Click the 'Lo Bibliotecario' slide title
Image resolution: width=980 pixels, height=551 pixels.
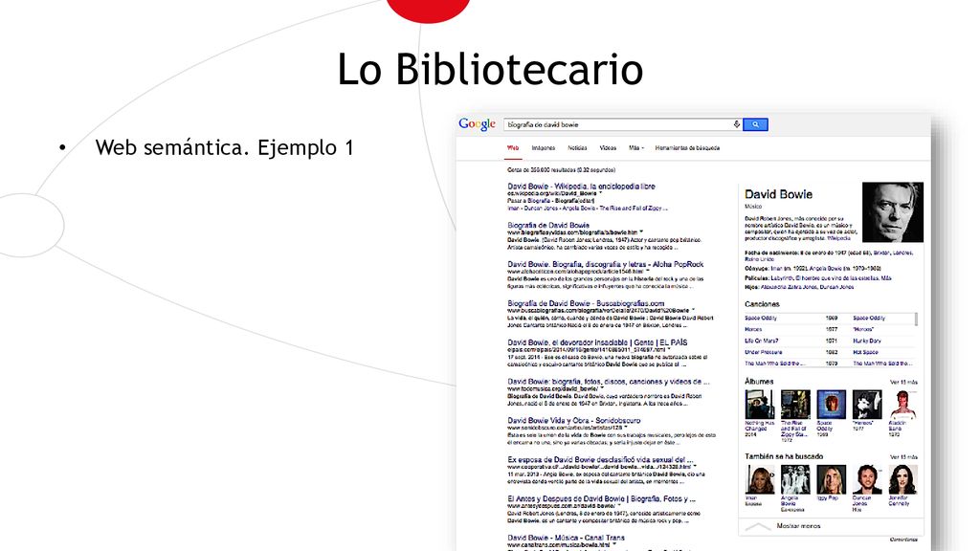(490, 69)
